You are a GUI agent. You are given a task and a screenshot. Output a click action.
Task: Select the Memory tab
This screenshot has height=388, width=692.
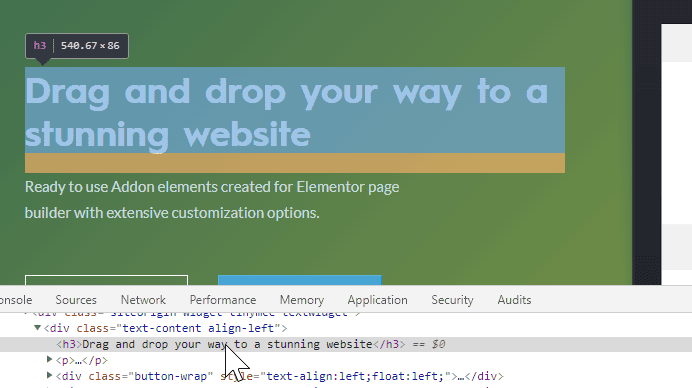pyautogui.click(x=302, y=300)
